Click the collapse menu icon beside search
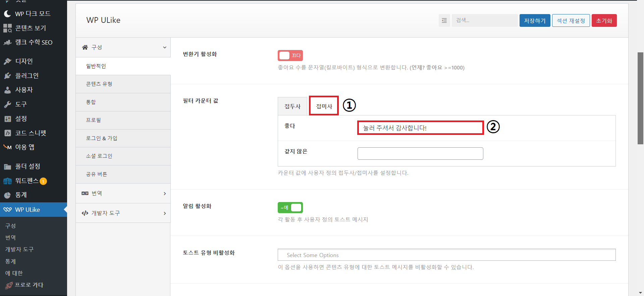Viewport: 644px width, 296px height. click(444, 20)
